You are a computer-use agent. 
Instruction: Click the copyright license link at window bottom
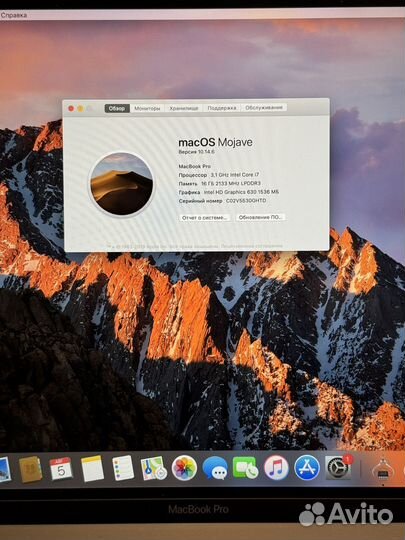click(x=252, y=246)
